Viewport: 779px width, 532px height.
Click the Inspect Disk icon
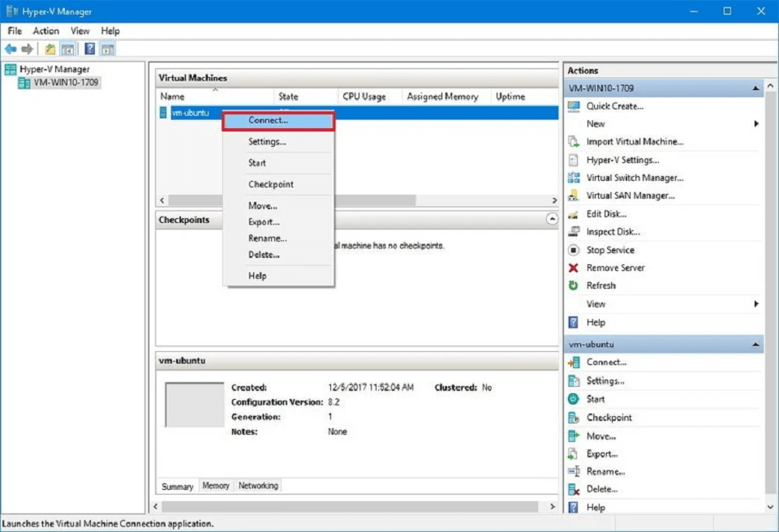click(574, 231)
